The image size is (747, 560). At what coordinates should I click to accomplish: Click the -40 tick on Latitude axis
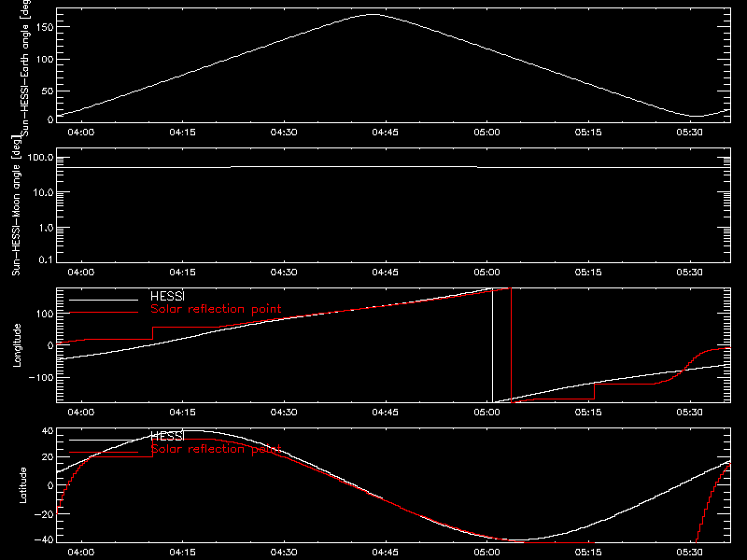[x=44, y=540]
